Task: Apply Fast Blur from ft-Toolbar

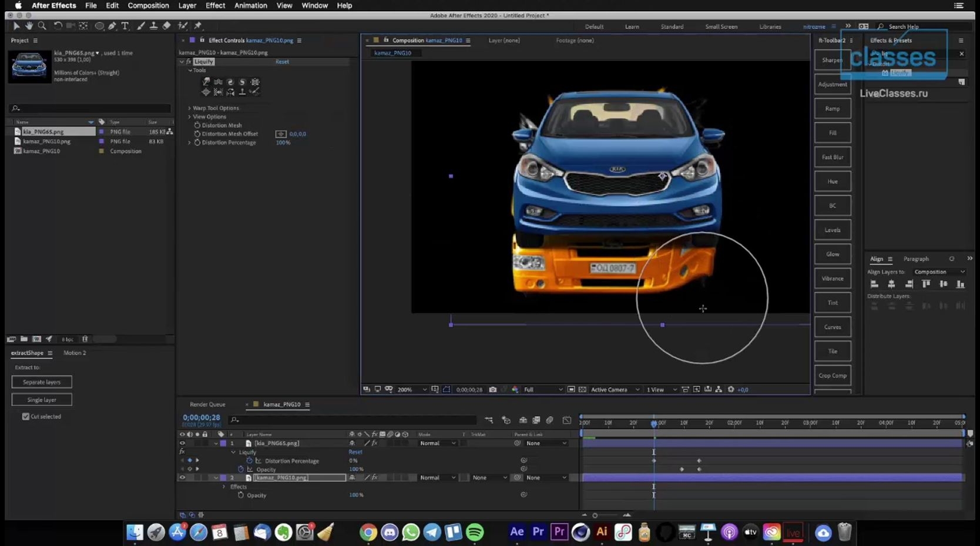Action: pos(833,157)
